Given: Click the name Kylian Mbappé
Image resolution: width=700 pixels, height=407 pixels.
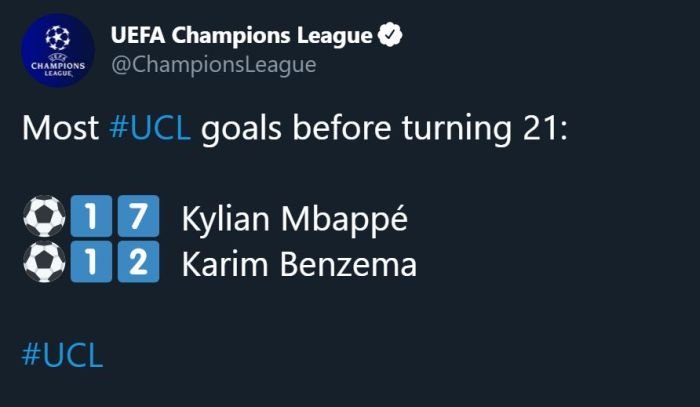Looking at the screenshot, I should [x=295, y=219].
